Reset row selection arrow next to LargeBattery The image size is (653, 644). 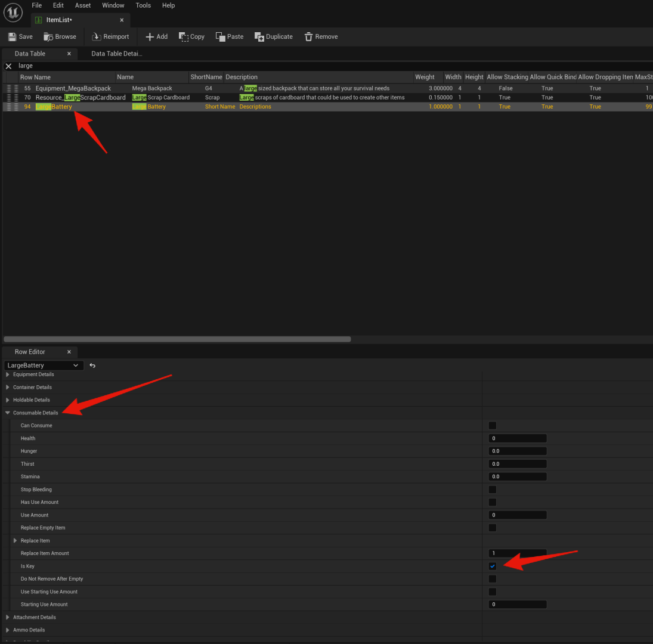point(92,366)
